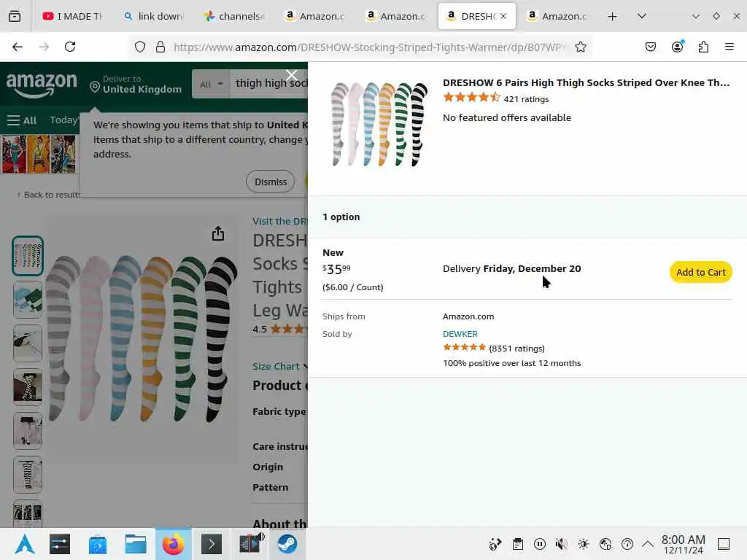The width and height of the screenshot is (747, 560).
Task: Click the site padlock icon
Action: pyautogui.click(x=160, y=47)
